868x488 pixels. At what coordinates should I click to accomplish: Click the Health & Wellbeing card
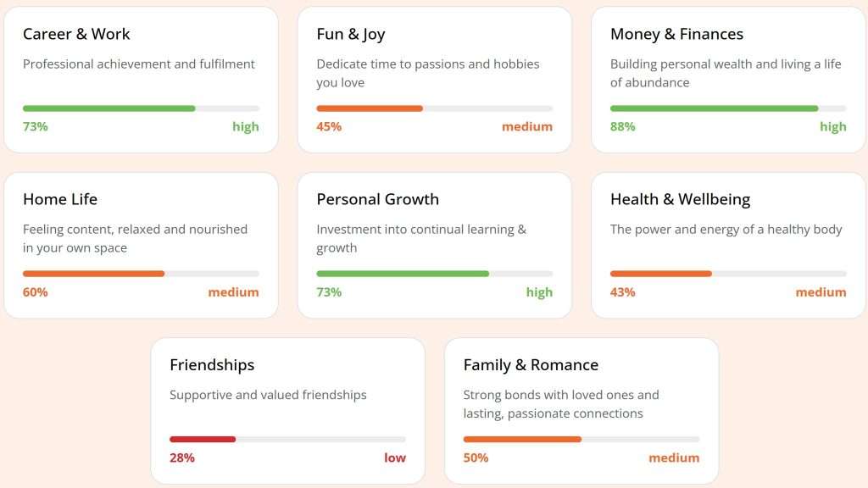tap(727, 243)
